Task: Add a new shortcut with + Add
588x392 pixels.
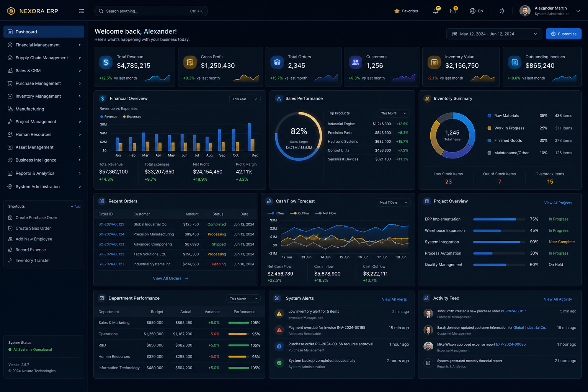Action: (76, 207)
